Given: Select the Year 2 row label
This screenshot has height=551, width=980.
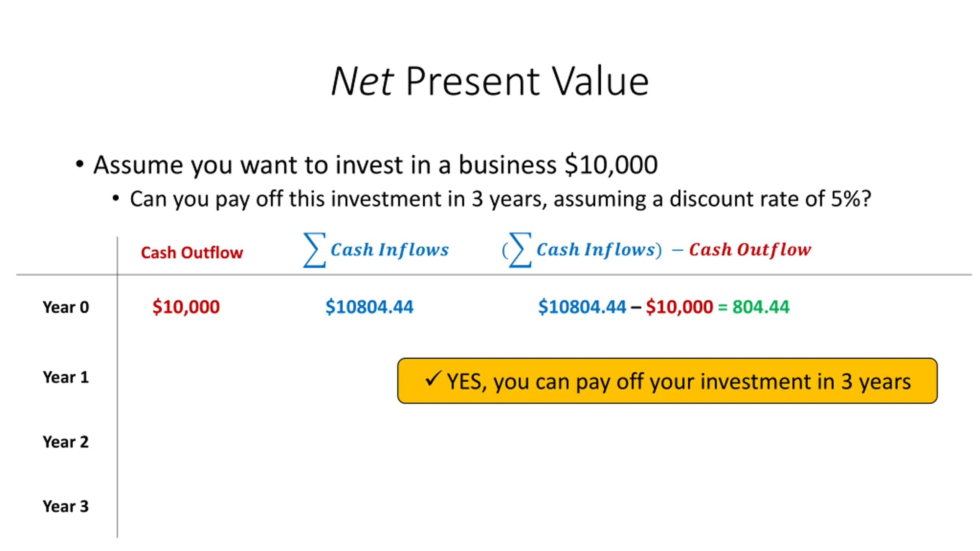Looking at the screenshot, I should point(66,442).
